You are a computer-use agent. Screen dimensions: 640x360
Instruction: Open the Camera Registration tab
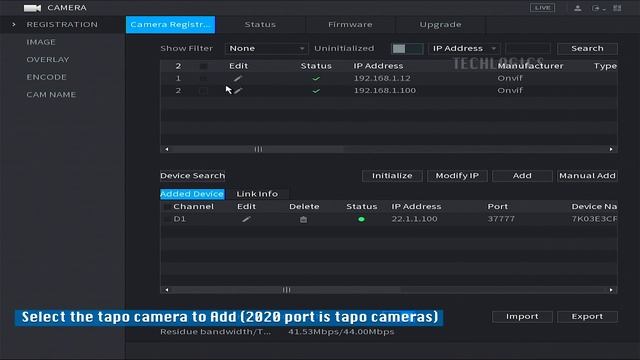[170, 24]
